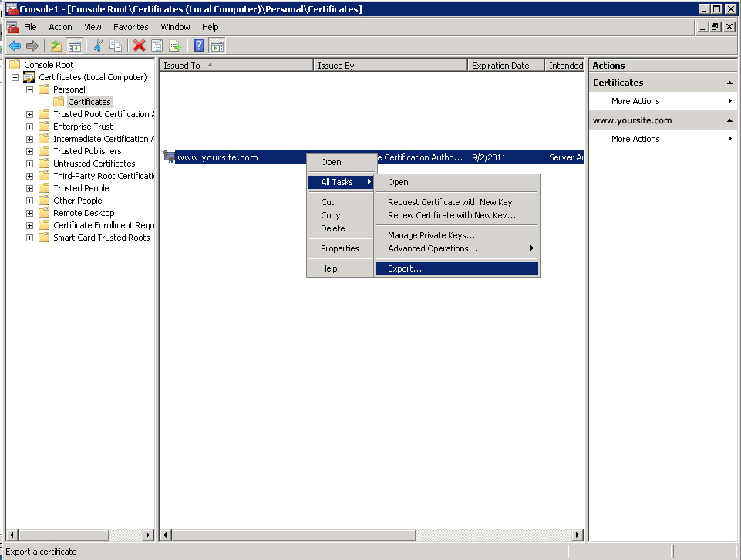Toggle the Show/Hide Action Pane icon
741x560 pixels.
[217, 46]
